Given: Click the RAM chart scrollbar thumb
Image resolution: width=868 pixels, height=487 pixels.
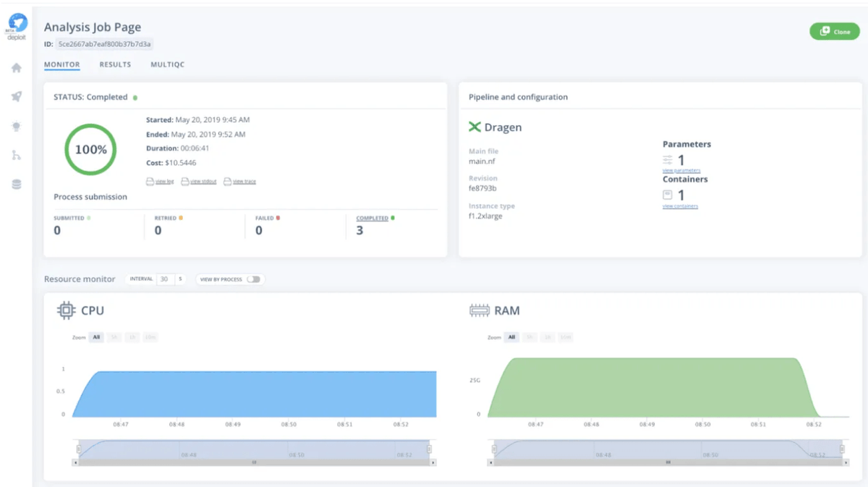Looking at the screenshot, I should point(668,462).
